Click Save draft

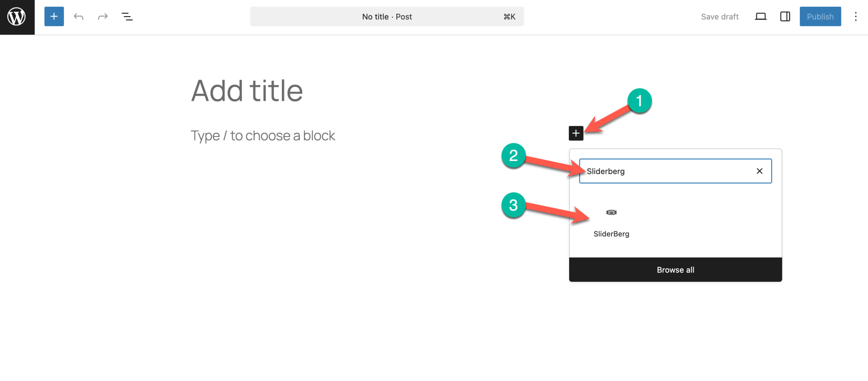[720, 17]
